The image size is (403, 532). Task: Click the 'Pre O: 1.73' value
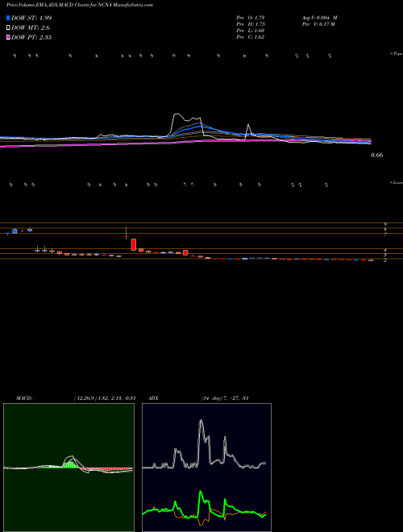pyautogui.click(x=251, y=18)
